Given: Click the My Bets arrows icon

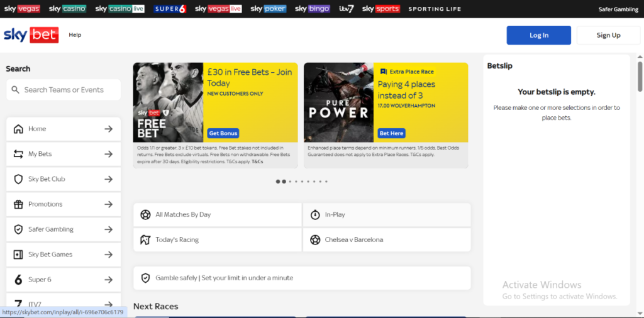Looking at the screenshot, I should [x=18, y=154].
